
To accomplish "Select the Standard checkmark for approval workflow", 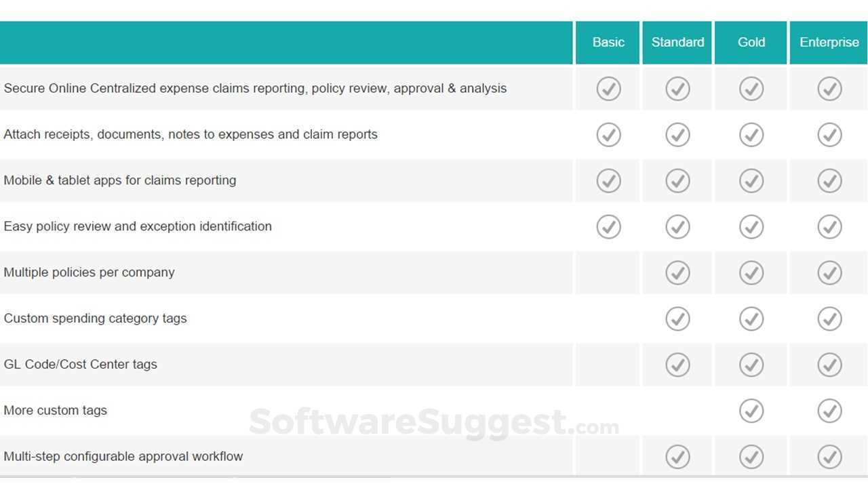I will pyautogui.click(x=677, y=456).
